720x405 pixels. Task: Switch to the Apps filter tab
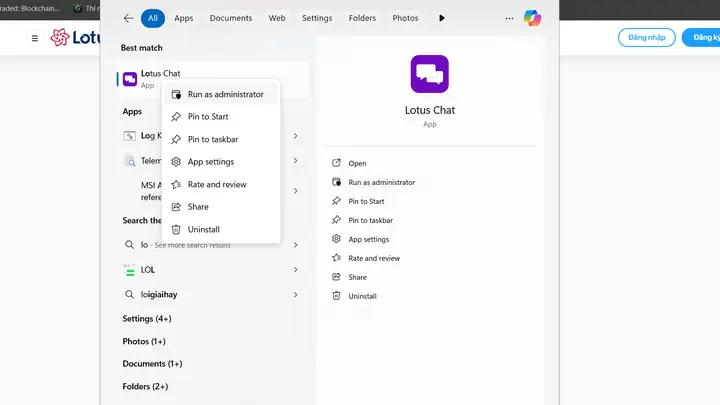[x=183, y=18]
